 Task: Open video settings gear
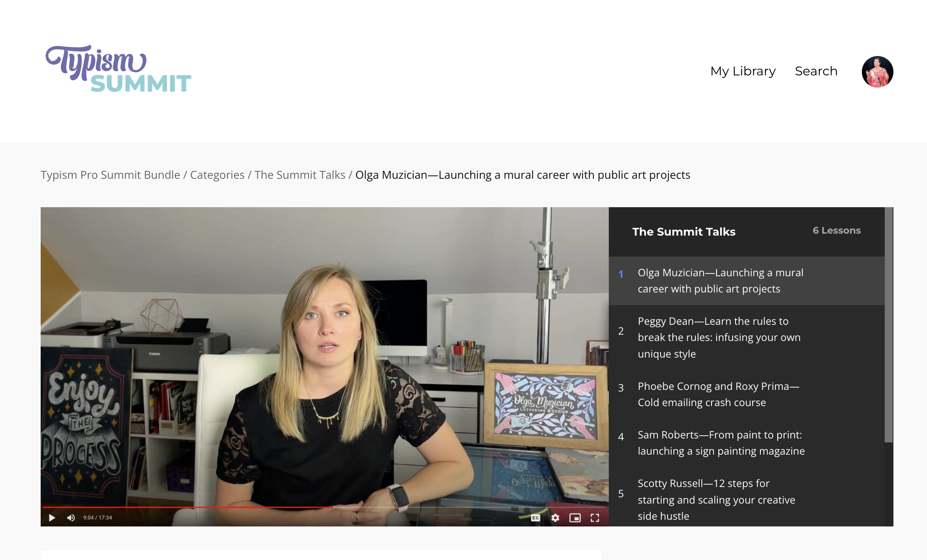point(555,518)
